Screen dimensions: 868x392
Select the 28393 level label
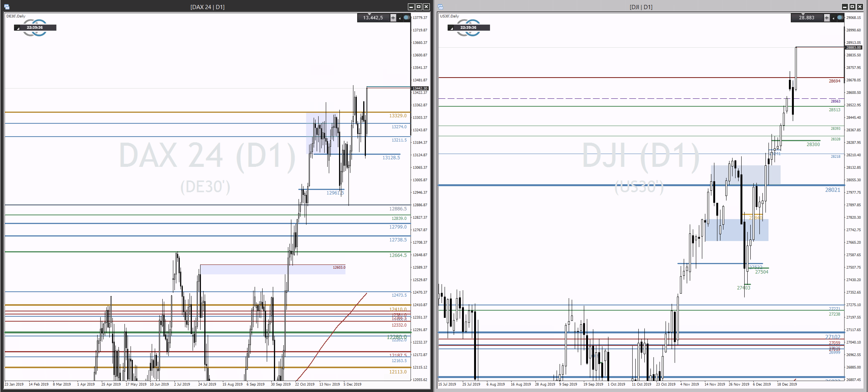click(x=835, y=128)
